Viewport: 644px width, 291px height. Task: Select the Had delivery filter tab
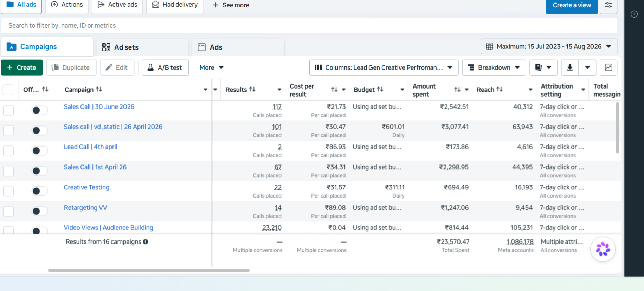pyautogui.click(x=175, y=5)
